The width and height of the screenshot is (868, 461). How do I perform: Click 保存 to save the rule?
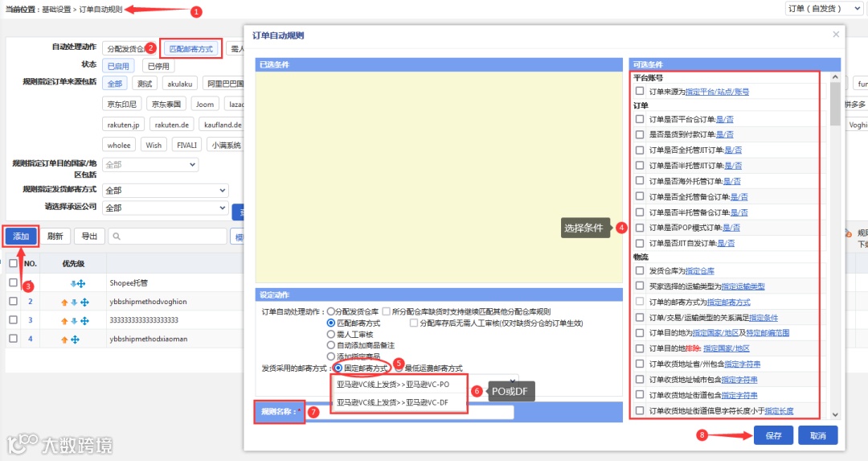tap(773, 435)
